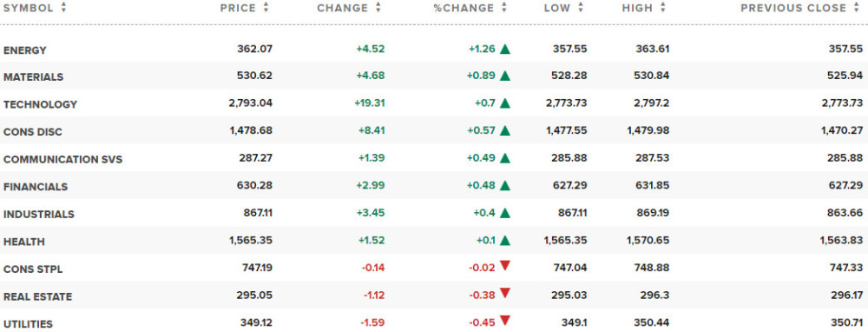This screenshot has width=868, height=332.
Task: Sort by PREVIOUS CLOSE column arrows
Action: coord(857,8)
